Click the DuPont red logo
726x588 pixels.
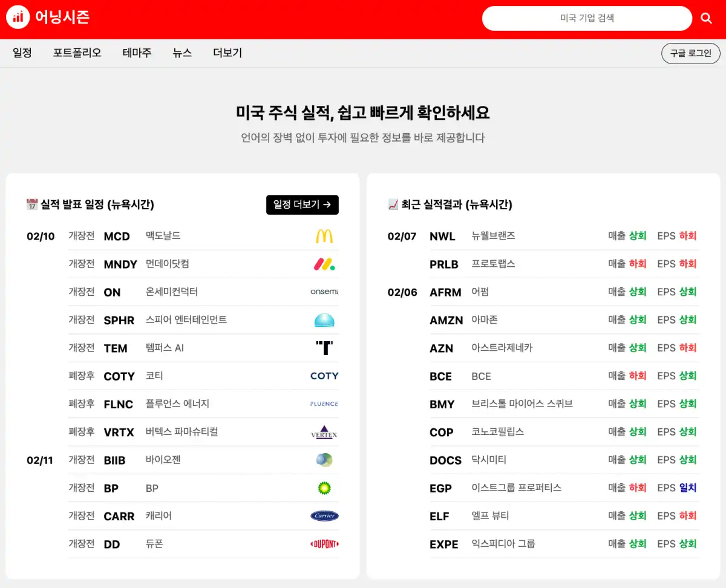[x=324, y=544]
